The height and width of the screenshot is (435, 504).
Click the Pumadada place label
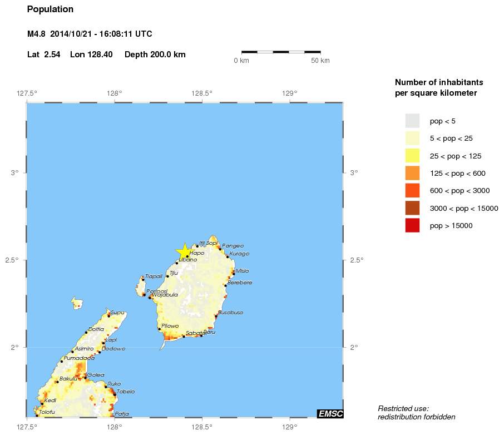pyautogui.click(x=80, y=359)
